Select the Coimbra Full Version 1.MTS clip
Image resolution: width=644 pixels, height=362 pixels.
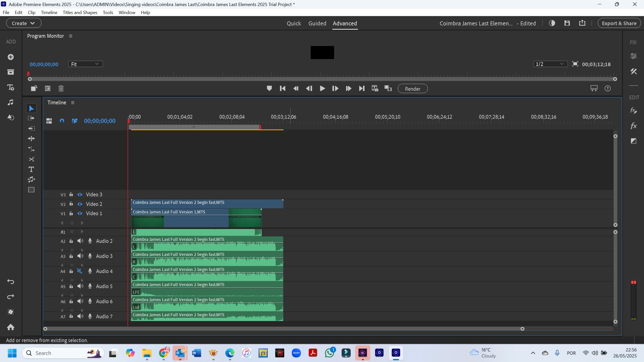(x=196, y=219)
